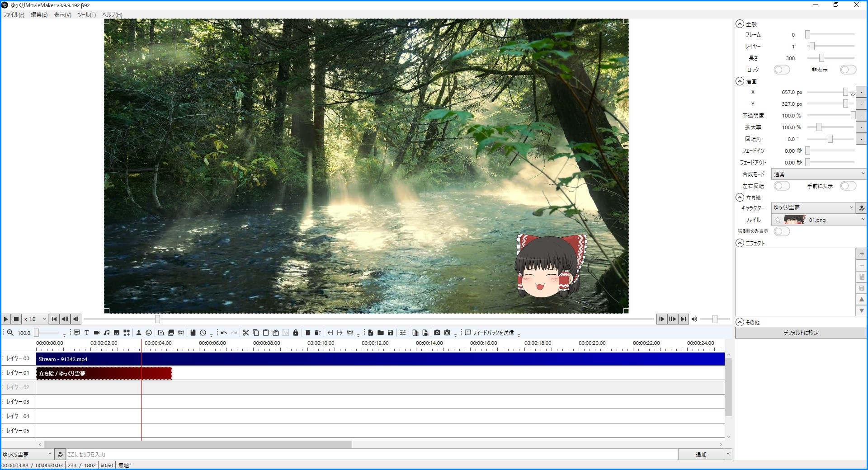Toggle the 非表示 switch

pyautogui.click(x=848, y=70)
